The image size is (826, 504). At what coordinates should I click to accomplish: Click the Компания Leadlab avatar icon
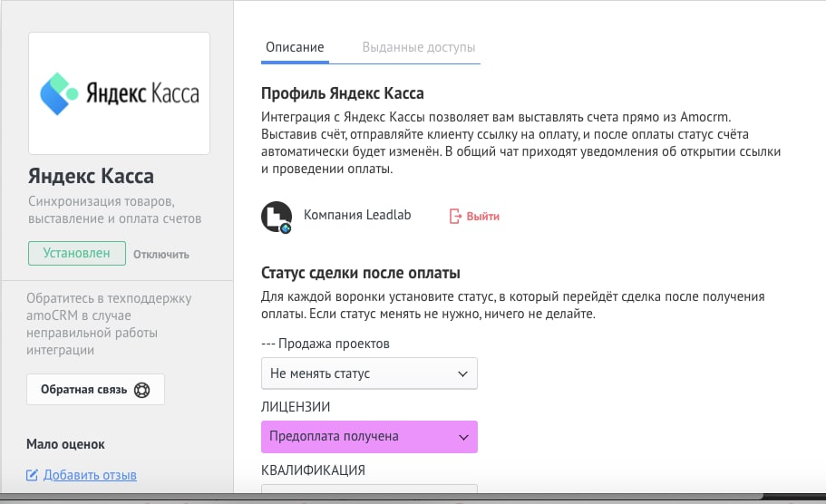[x=277, y=217]
